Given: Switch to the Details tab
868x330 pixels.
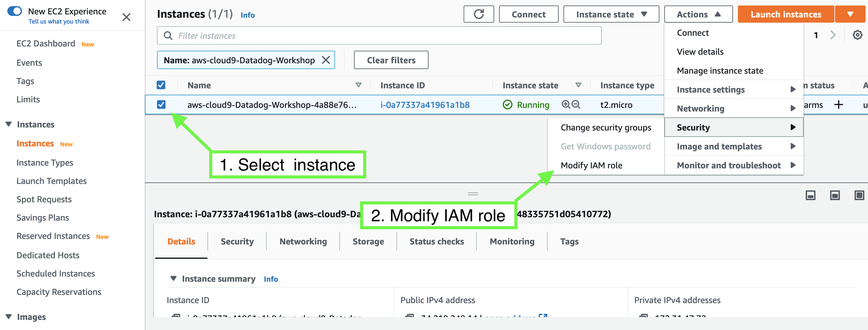Looking at the screenshot, I should pyautogui.click(x=181, y=241).
